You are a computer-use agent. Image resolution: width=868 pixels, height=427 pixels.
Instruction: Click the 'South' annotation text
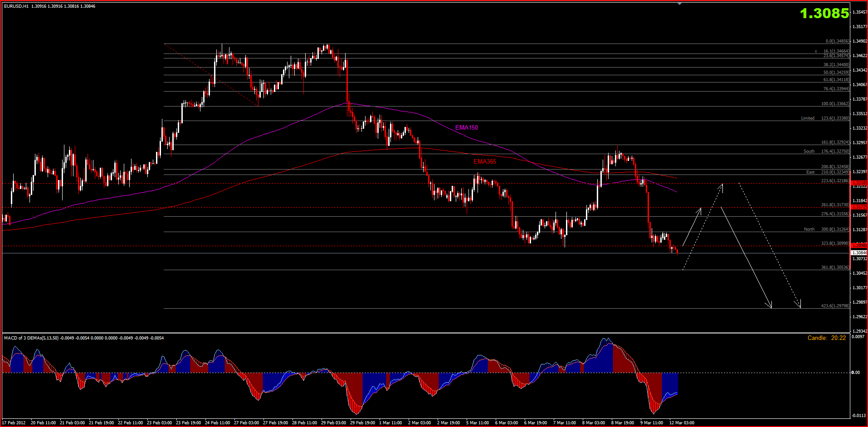click(x=809, y=151)
